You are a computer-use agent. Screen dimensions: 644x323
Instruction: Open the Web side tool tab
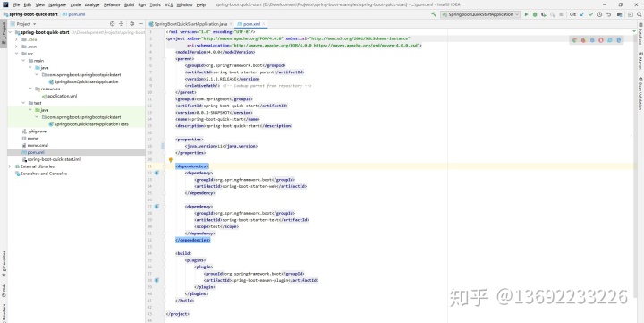4,290
